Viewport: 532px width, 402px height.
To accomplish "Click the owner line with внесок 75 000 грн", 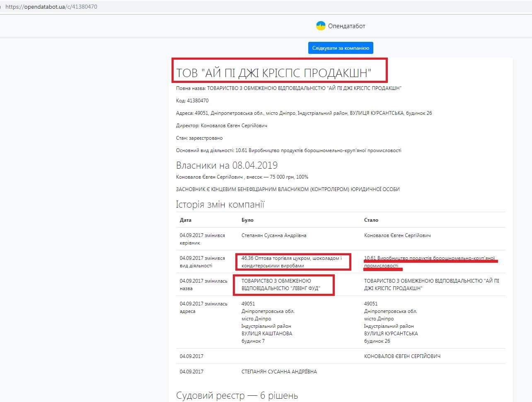I will pos(242,177).
